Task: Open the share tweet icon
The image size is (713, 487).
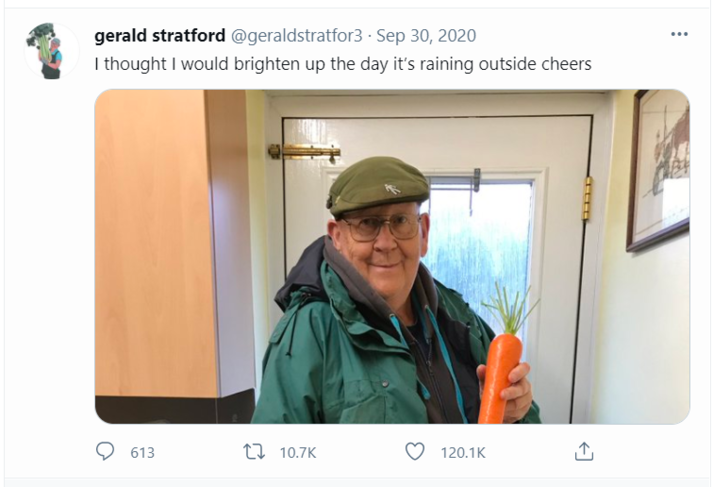Action: pyautogui.click(x=584, y=452)
